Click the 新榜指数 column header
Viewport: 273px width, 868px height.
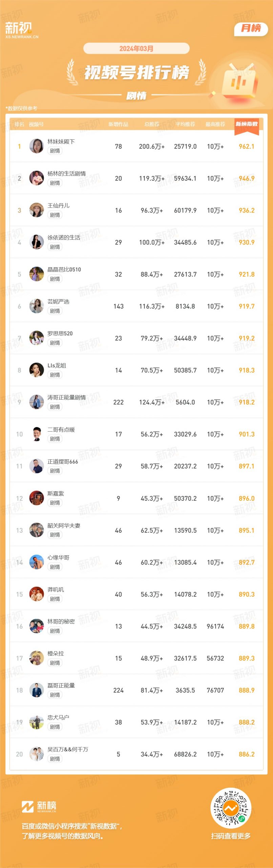click(x=247, y=124)
